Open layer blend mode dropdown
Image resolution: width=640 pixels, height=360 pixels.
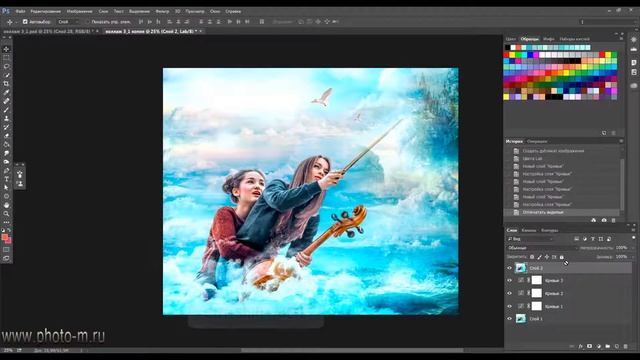tap(542, 248)
